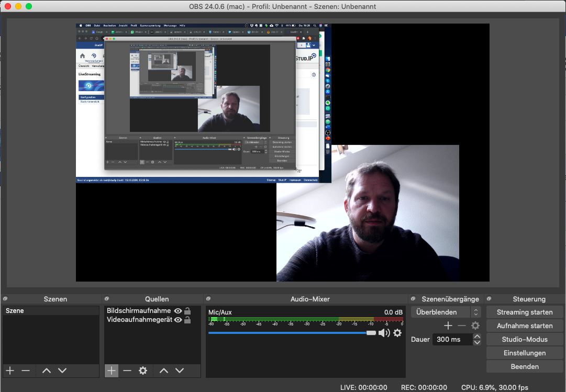Increase Dauer value with stepper arrow
Viewport: 566px width, 392px height.
pyautogui.click(x=476, y=337)
